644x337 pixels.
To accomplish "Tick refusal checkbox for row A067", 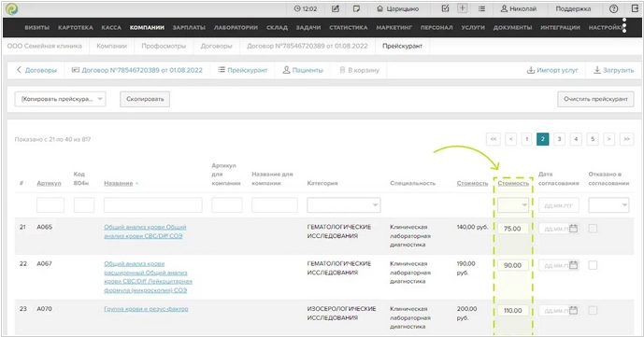I will pos(593,265).
